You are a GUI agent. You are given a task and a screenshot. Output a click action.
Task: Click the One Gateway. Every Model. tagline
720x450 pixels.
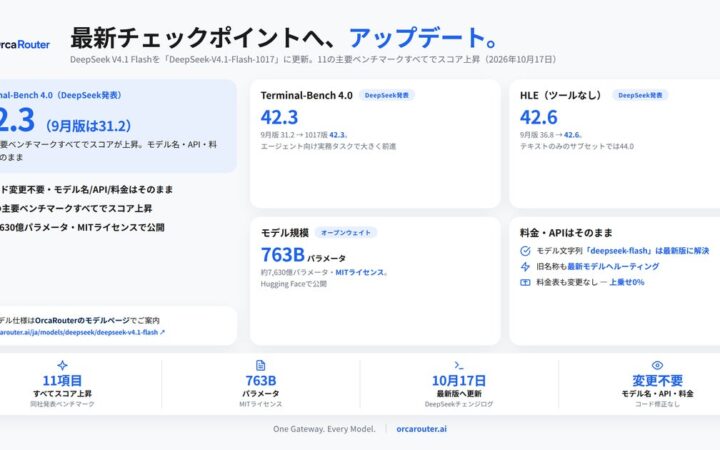tap(324, 429)
